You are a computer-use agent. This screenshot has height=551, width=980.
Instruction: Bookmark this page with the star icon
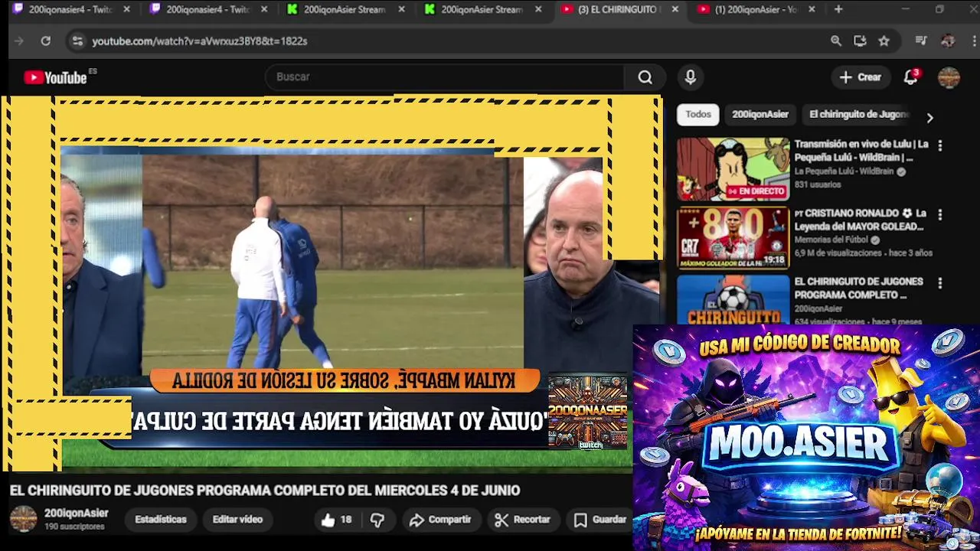click(x=884, y=41)
